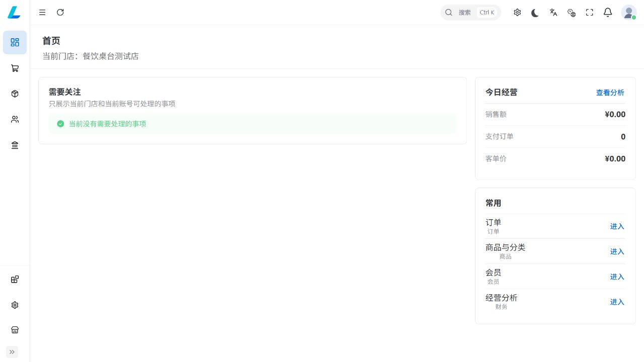The height and width of the screenshot is (362, 644).
Task: Open the members people sidebar icon
Action: 15,120
